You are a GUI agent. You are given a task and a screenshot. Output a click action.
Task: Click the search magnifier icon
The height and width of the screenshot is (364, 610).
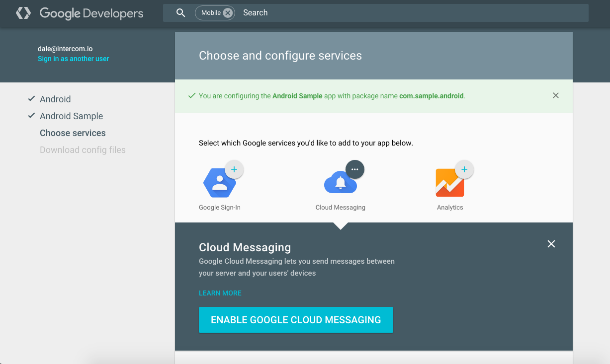[181, 13]
